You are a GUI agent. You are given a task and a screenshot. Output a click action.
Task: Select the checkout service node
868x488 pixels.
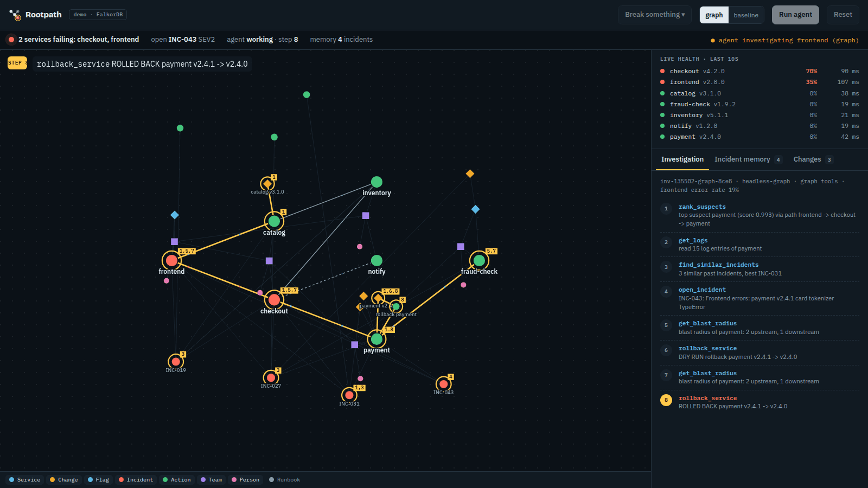pos(274,300)
